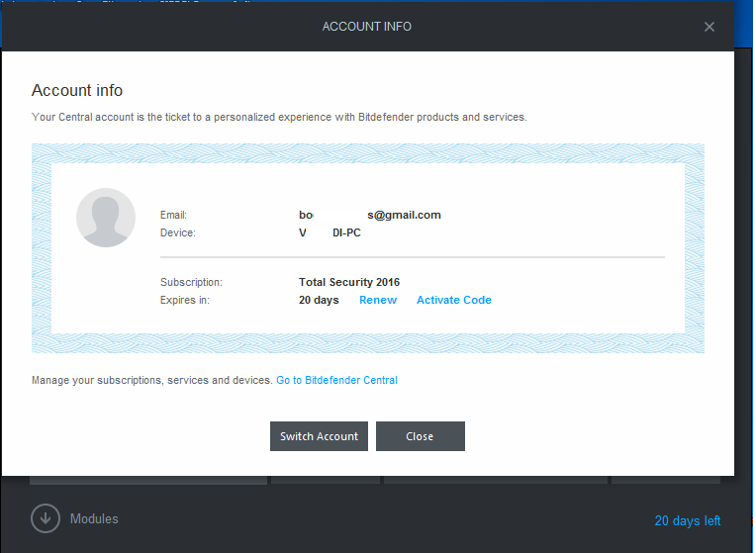Expand the Modules down-arrow icon
This screenshot has height=553, width=756.
click(46, 518)
